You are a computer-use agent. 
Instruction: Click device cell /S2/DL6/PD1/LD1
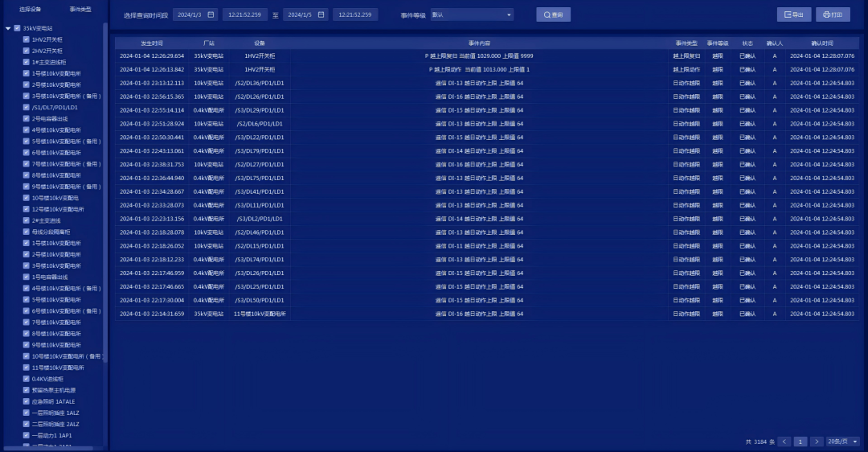(260, 124)
